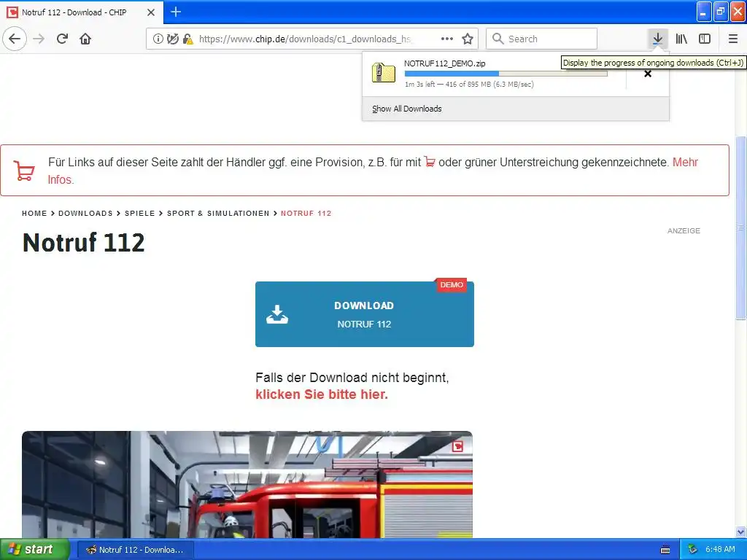747x560 pixels.
Task: Click the CHIP logo on screenshot corner
Action: pos(458,446)
